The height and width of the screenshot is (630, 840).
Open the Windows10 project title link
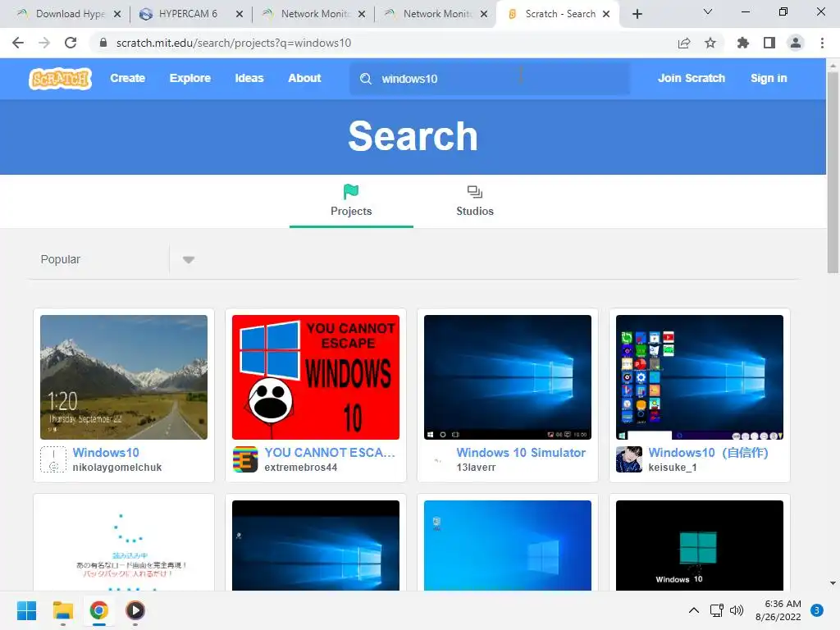106,453
